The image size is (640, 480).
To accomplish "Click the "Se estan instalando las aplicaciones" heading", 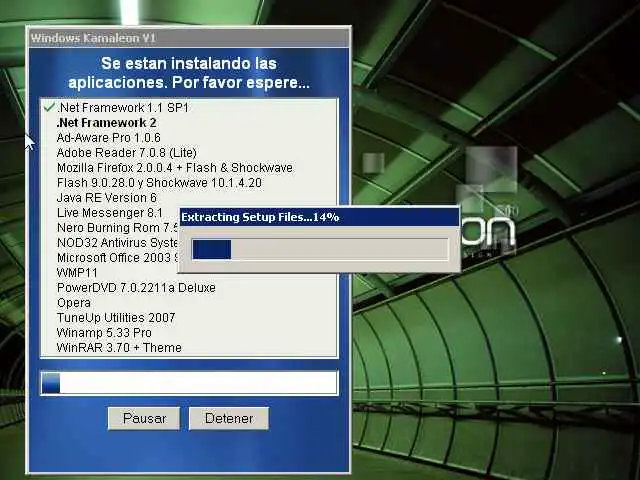I will (189, 73).
